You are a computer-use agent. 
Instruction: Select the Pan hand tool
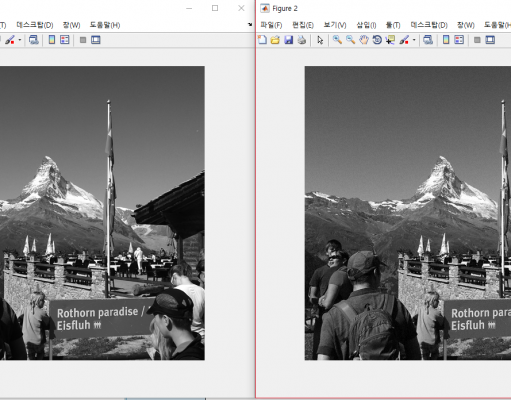[364, 40]
